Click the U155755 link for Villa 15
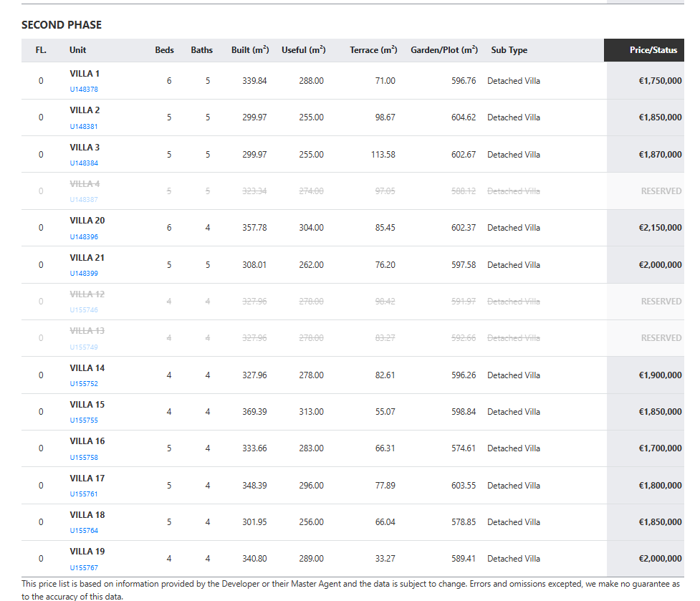The height and width of the screenshot is (601, 700). coord(84,420)
